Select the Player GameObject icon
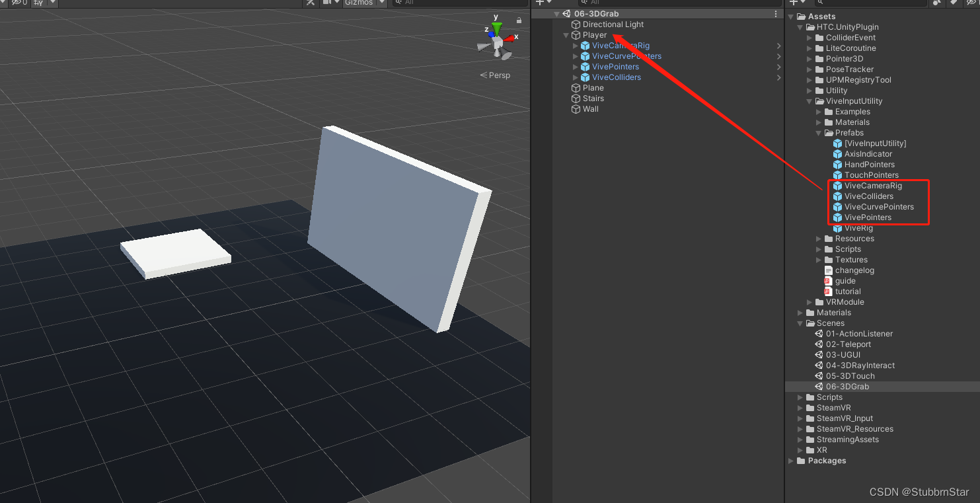Image resolution: width=980 pixels, height=503 pixels. (x=576, y=35)
